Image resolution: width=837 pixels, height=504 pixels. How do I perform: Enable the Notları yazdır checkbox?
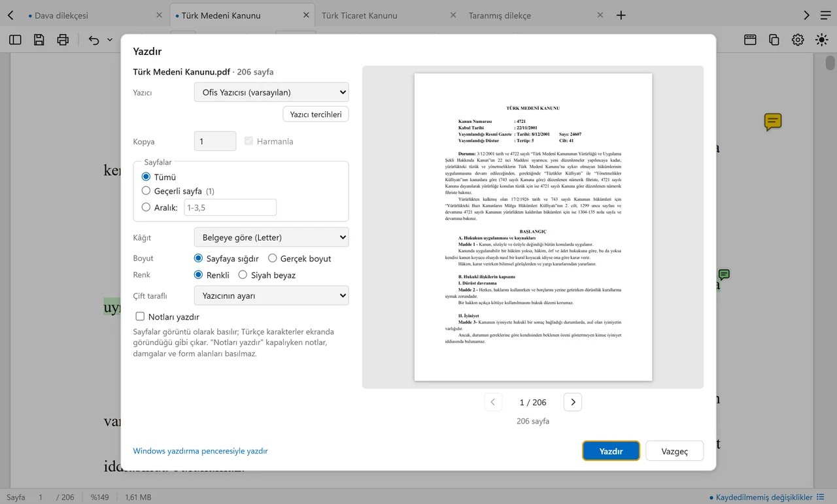140,316
